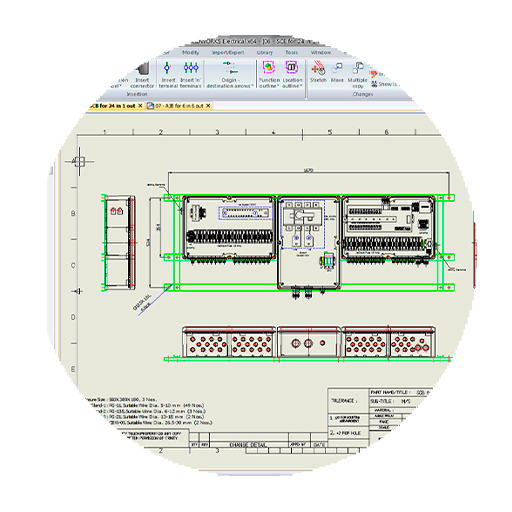Viewport: 512px width, 512px height.
Task: Click the SUB-TITLE field text
Action: coord(382,401)
